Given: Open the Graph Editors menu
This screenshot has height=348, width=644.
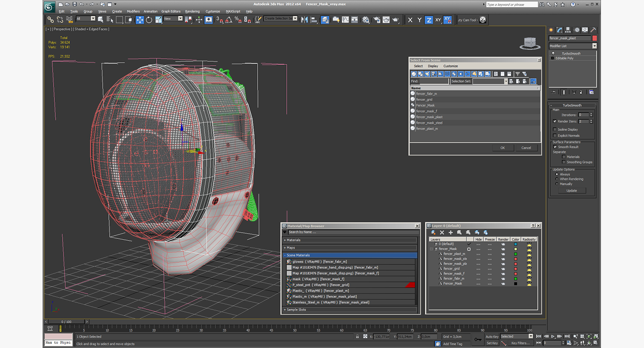Looking at the screenshot, I should tap(171, 11).
